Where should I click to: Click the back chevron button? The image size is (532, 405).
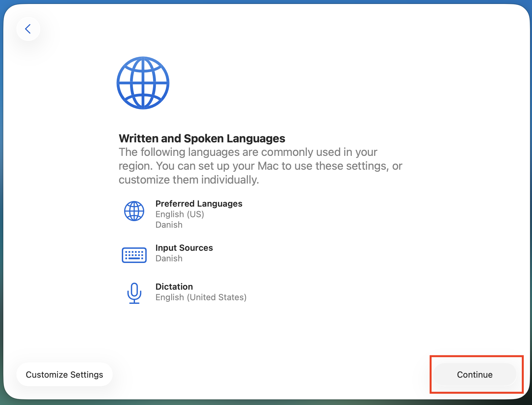[28, 29]
